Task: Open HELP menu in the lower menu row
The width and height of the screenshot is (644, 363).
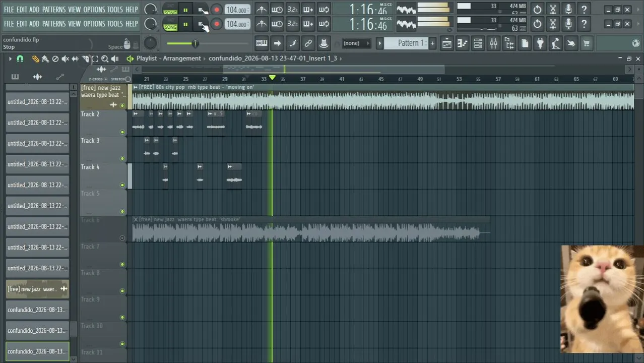Action: (132, 24)
